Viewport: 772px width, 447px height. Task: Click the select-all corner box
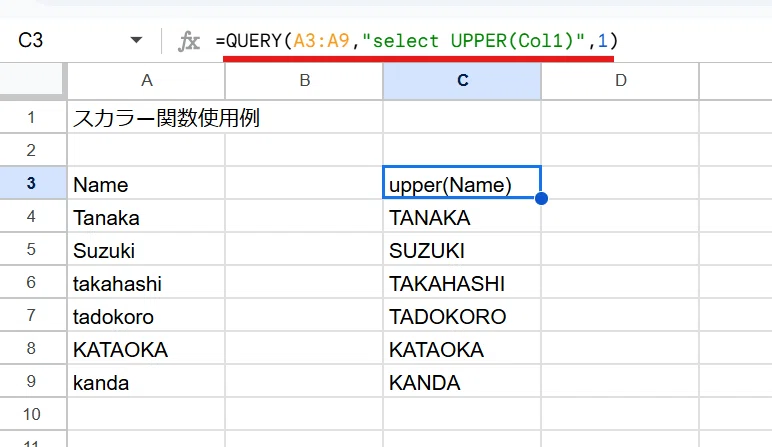click(x=32, y=79)
